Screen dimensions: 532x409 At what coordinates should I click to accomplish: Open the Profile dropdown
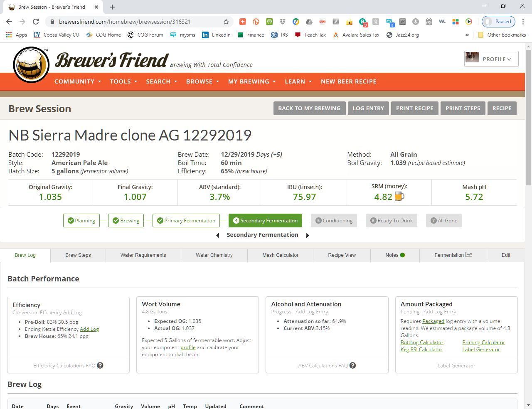pos(491,59)
